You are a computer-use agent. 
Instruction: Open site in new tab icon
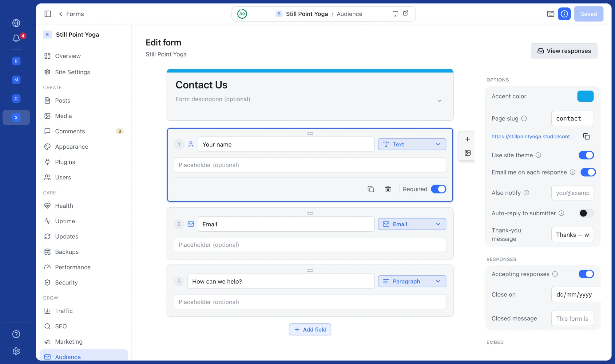[x=406, y=13]
